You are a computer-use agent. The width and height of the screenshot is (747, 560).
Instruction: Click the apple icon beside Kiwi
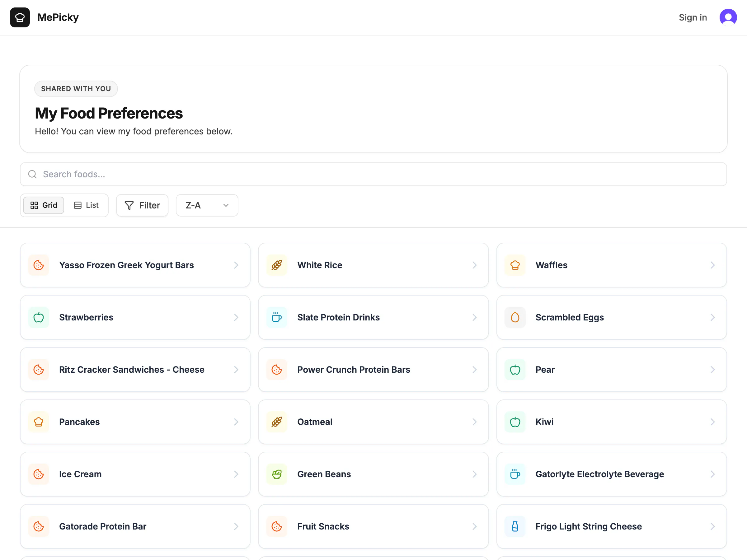click(515, 422)
